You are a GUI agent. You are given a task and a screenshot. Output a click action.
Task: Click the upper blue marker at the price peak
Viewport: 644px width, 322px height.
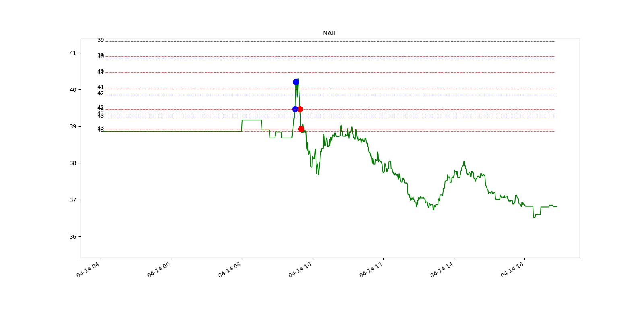296,82
